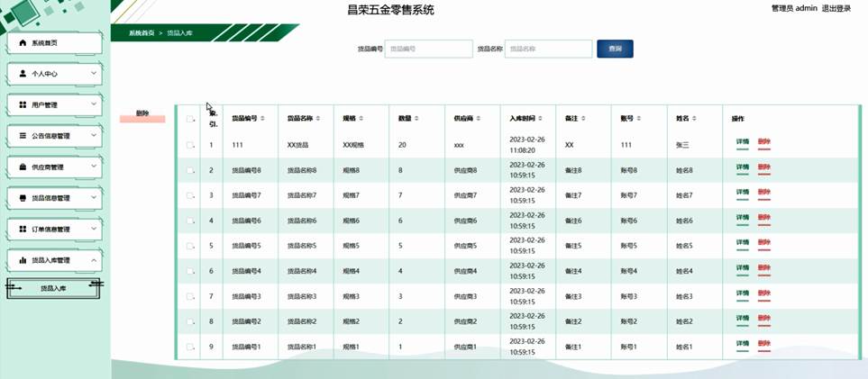The height and width of the screenshot is (379, 868).
Task: Click the home icon beside 系统首页
Action: pyautogui.click(x=23, y=42)
